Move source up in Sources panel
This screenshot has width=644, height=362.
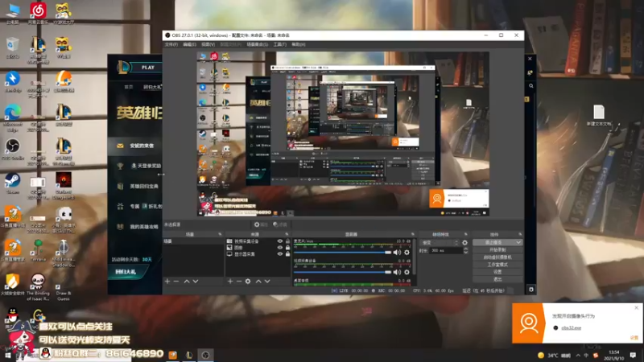258,281
